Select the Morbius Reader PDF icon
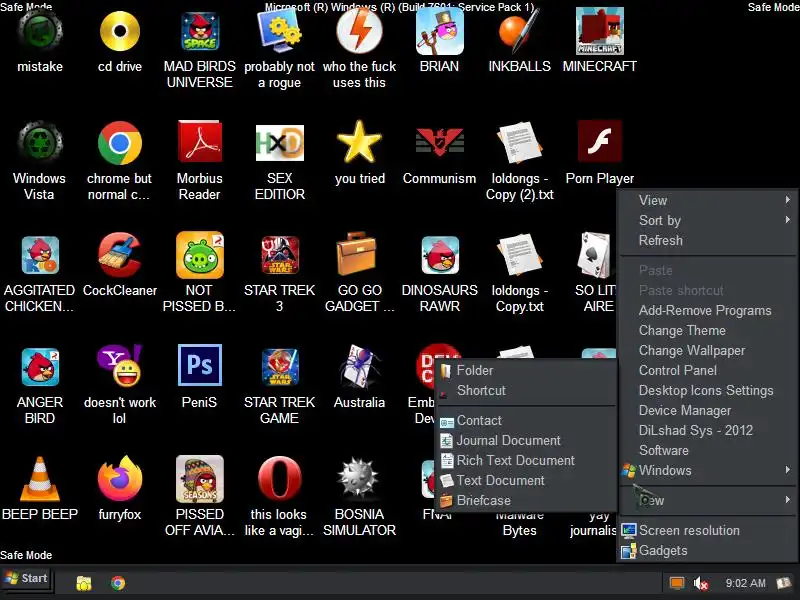Viewport: 800px width, 600px height. [200, 142]
